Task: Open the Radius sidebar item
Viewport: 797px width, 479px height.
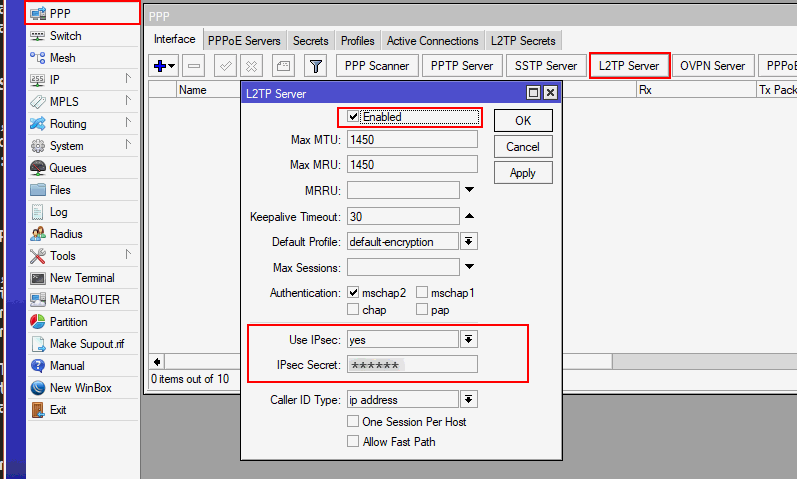Action: [x=66, y=234]
